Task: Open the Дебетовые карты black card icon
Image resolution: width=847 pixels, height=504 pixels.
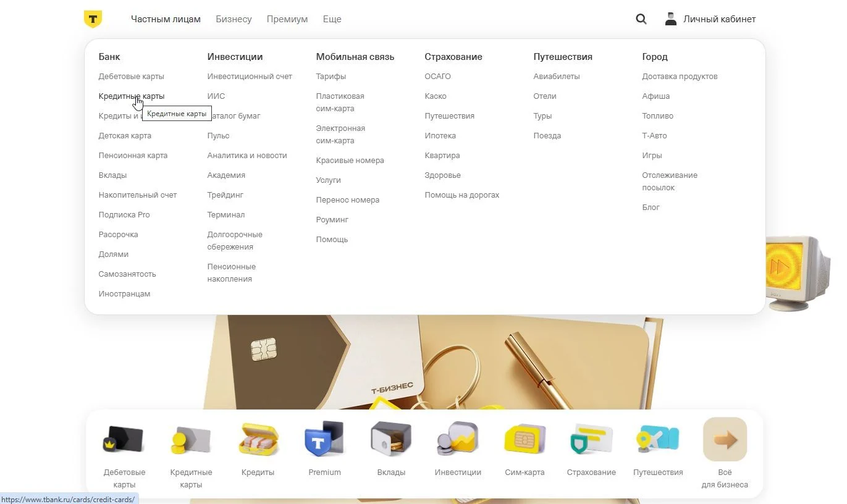Action: tap(124, 439)
